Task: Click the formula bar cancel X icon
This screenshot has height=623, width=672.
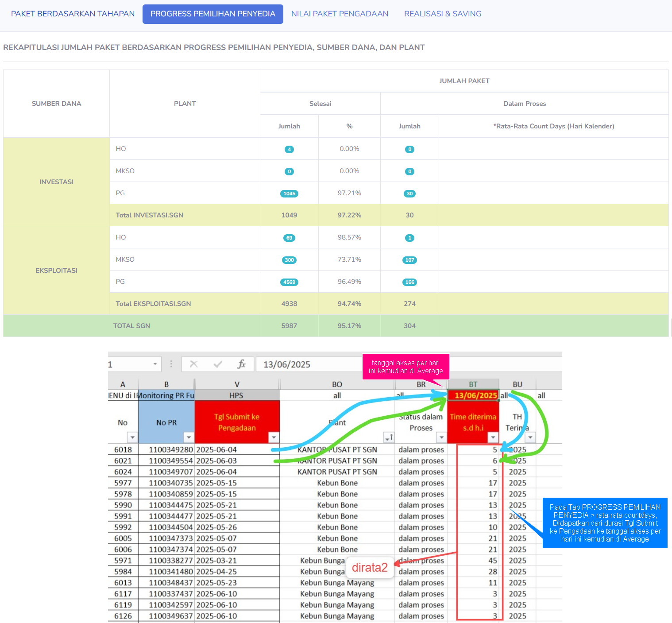Action: (x=193, y=364)
